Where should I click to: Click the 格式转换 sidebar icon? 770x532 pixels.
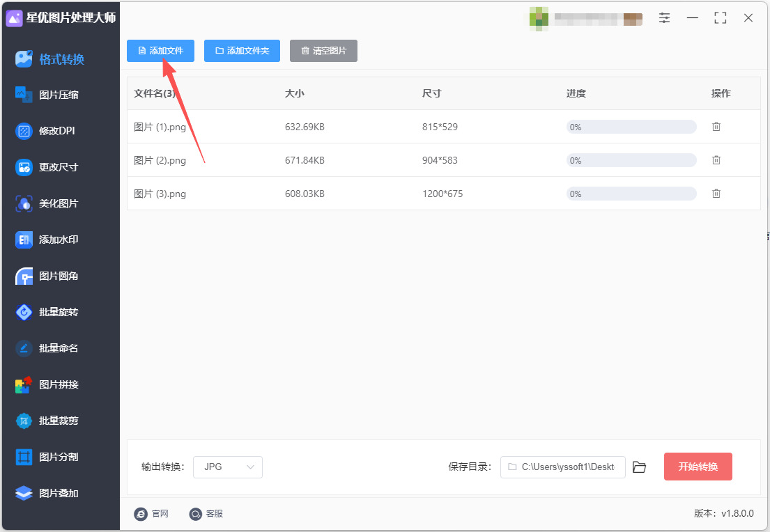pos(24,59)
